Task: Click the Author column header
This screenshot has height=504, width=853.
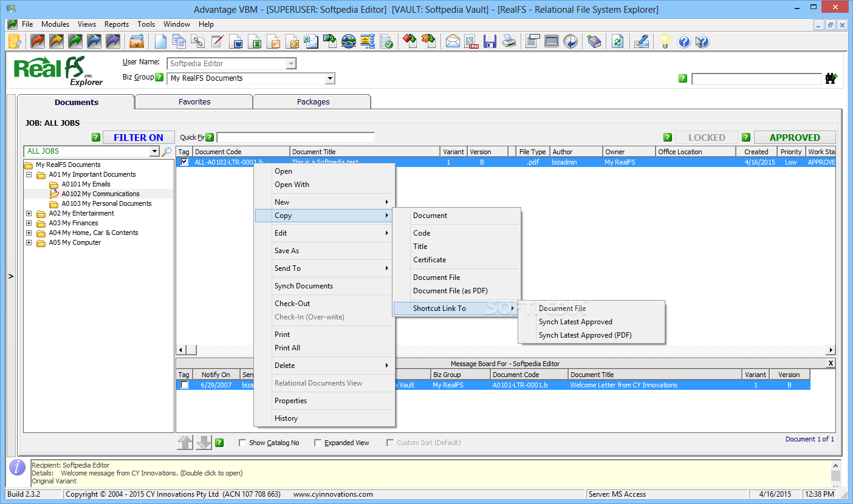Action: pos(576,152)
